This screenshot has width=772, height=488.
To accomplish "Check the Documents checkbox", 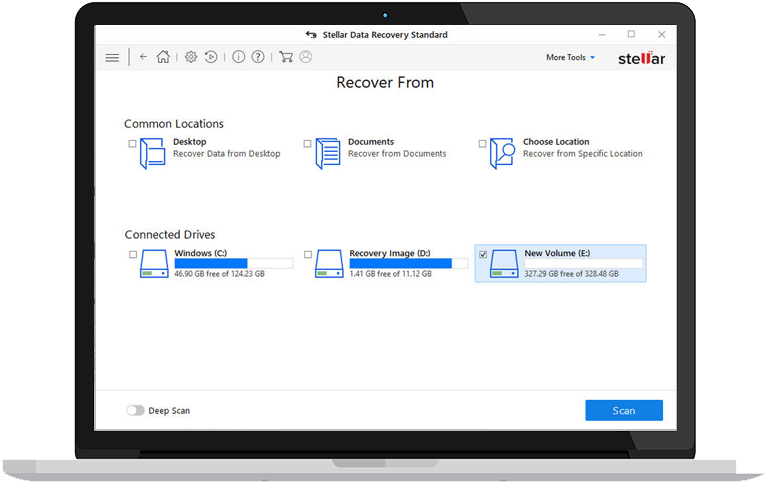I will click(307, 144).
